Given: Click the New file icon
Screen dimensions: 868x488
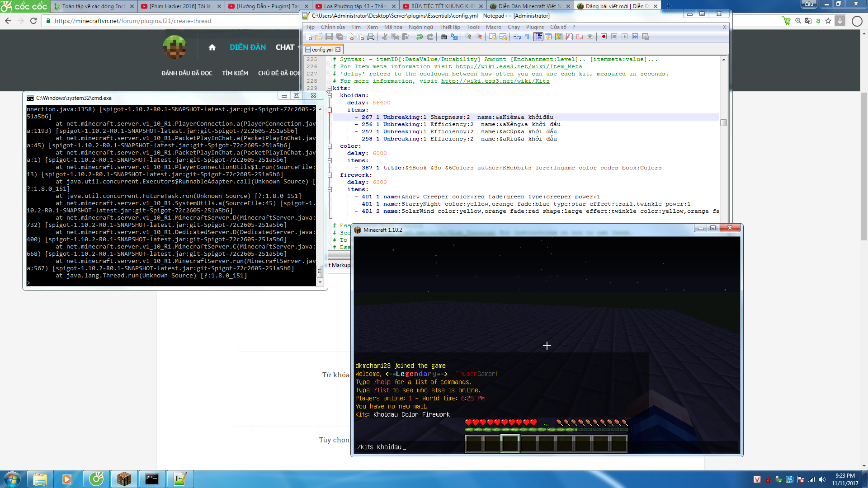Looking at the screenshot, I should 309,37.
